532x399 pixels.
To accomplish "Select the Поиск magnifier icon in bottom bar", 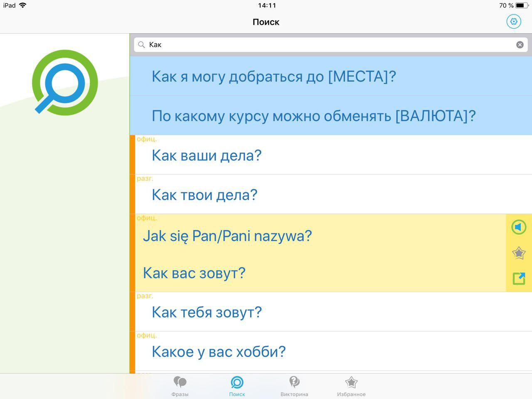I will pos(237,382).
